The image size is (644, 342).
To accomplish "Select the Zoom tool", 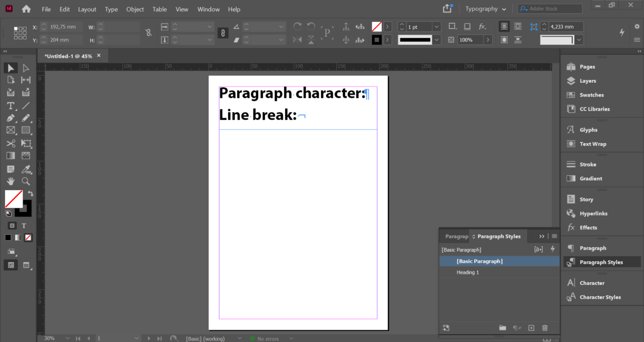I will pyautogui.click(x=26, y=181).
